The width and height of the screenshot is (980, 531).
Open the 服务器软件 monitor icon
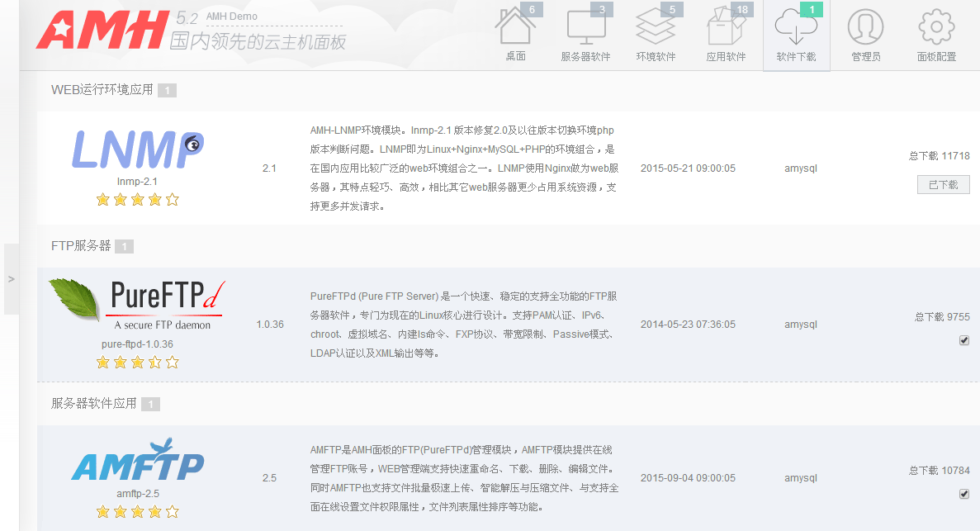[585, 28]
